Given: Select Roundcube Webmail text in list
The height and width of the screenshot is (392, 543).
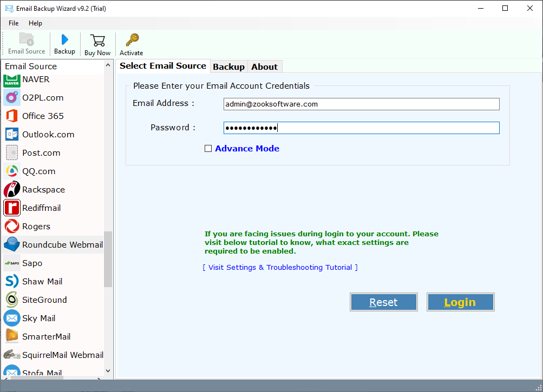Looking at the screenshot, I should coord(62,244).
